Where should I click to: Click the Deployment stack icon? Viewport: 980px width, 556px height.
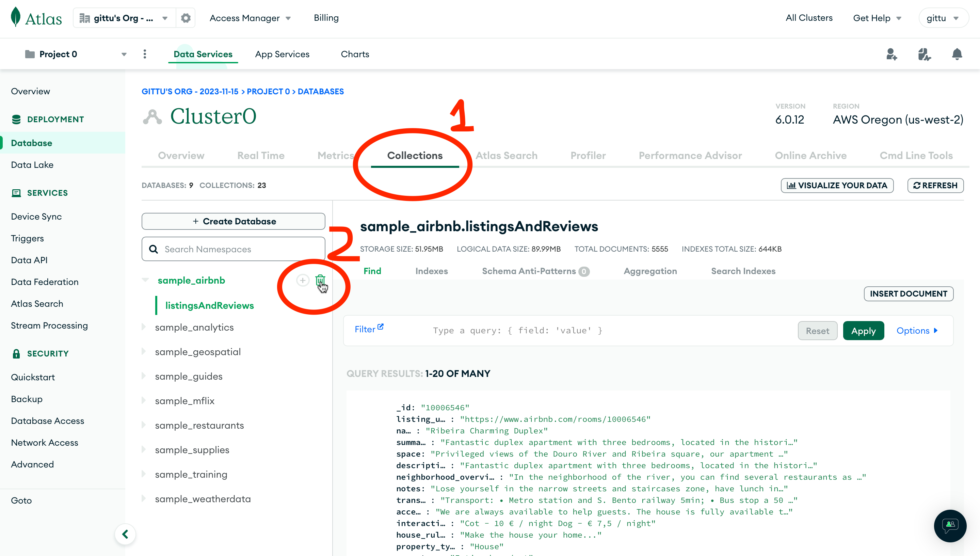16,120
